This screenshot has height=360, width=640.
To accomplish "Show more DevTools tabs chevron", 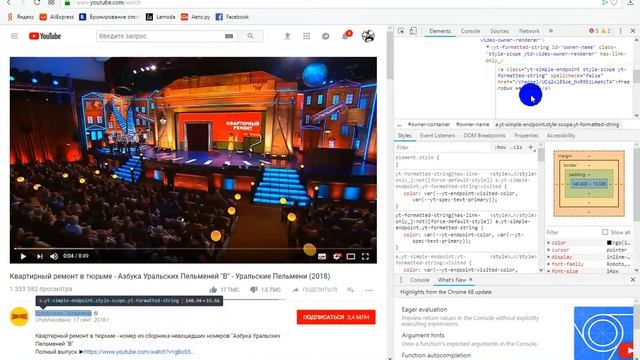I will (x=551, y=31).
